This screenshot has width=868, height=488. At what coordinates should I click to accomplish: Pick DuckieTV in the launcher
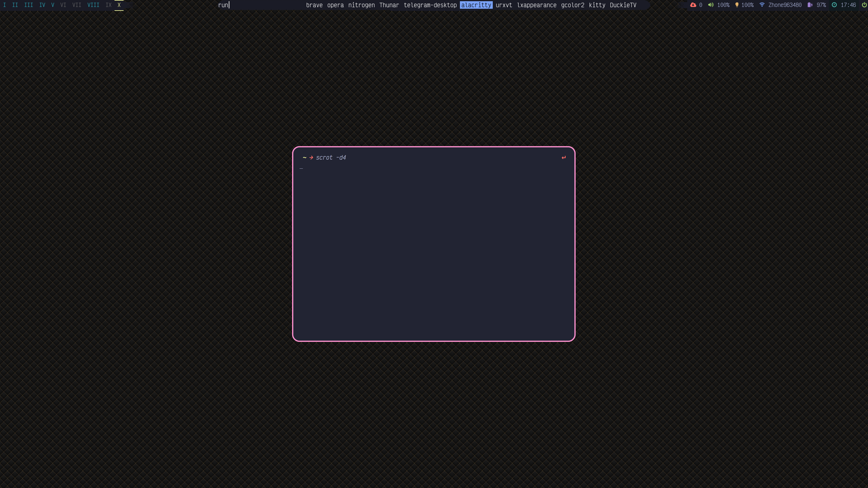pyautogui.click(x=623, y=5)
